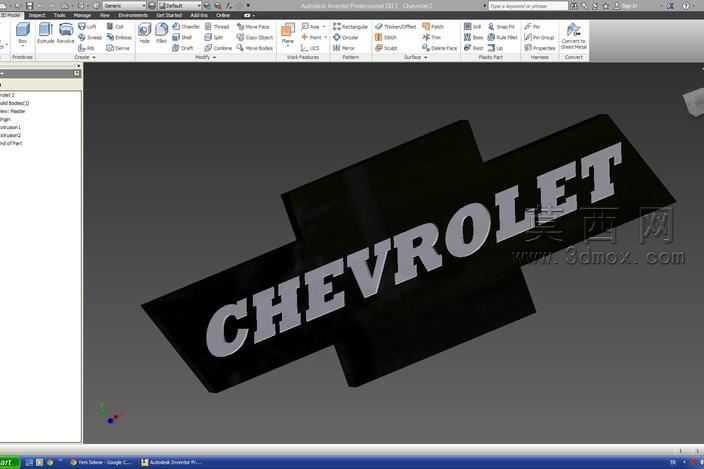
Task: Click the Pin Group tool
Action: point(539,37)
